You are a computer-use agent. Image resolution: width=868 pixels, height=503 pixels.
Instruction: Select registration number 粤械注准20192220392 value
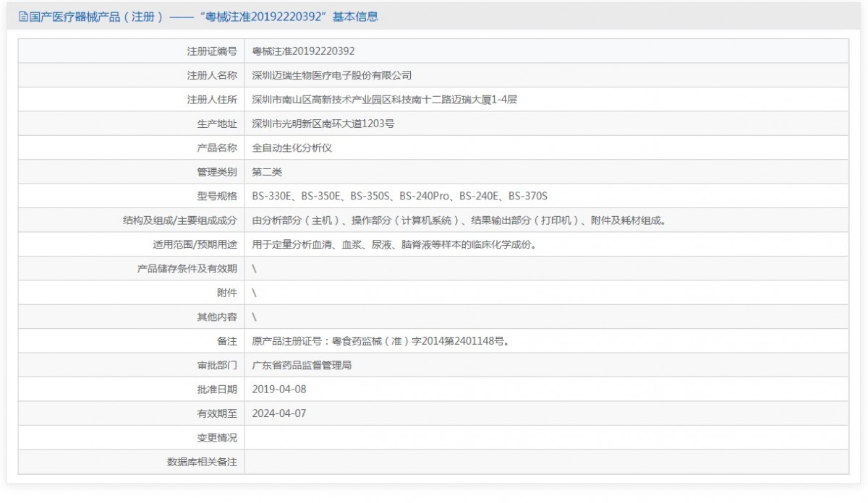coord(303,51)
